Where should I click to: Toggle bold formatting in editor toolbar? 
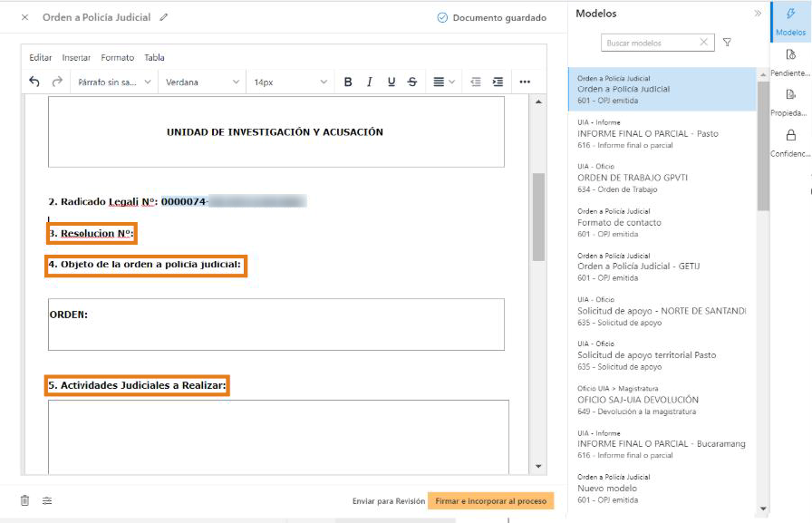pos(348,82)
